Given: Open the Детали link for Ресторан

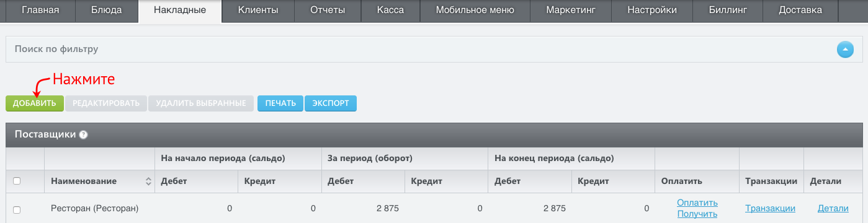Looking at the screenshot, I should 832,209.
